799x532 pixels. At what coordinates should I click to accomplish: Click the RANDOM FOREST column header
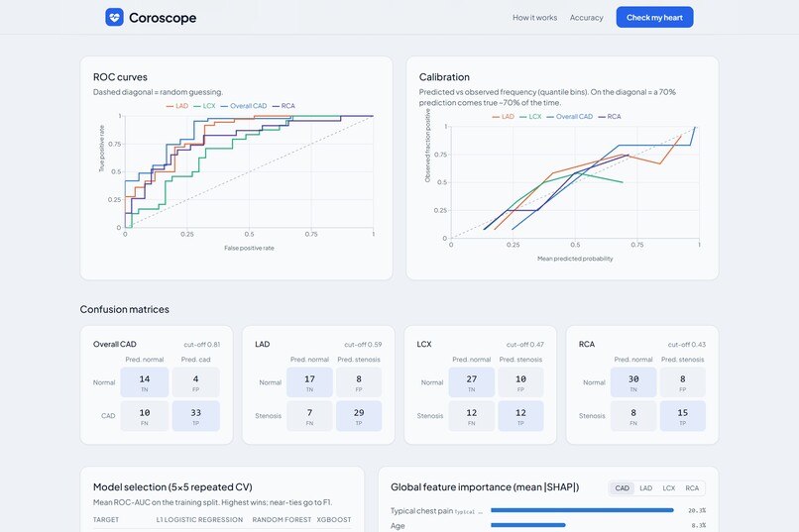[x=282, y=520]
